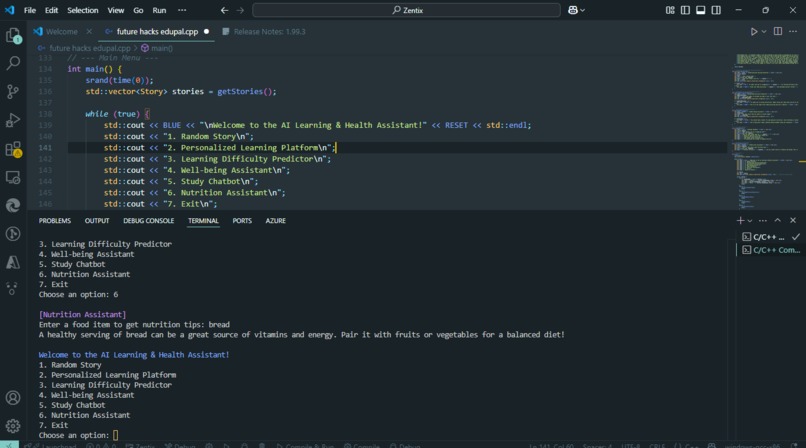Run the C++ file with play button

[754, 31]
